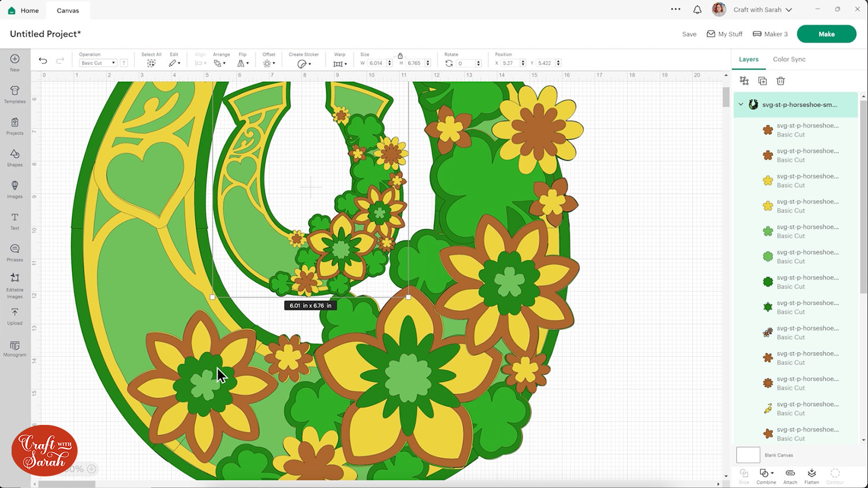The image size is (868, 488).
Task: Click the width stepper arrows
Action: click(x=389, y=63)
